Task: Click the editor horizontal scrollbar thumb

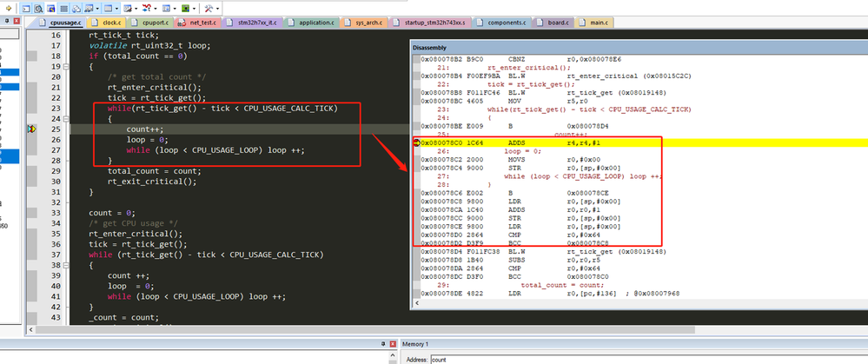Action: [365, 330]
